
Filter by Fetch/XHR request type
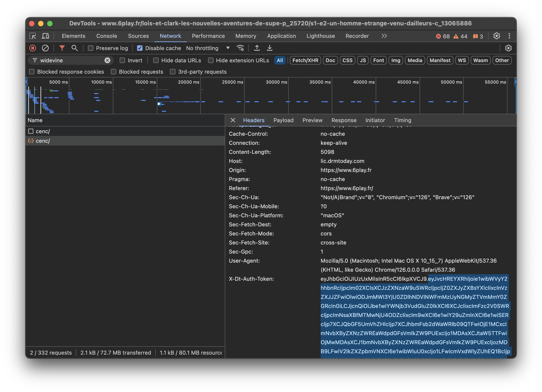[x=305, y=60]
